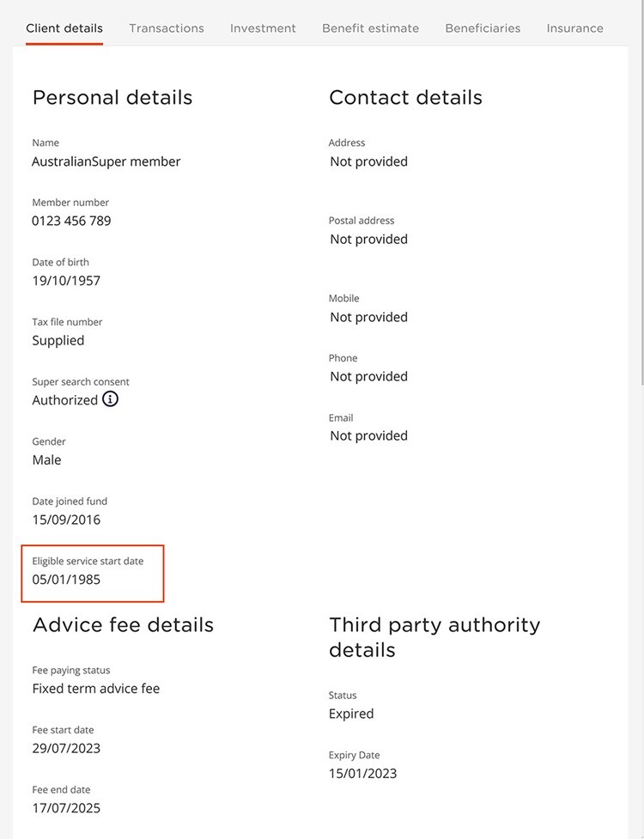Click the fee end date 17/07/2025
Screen dimensions: 644x839
click(x=66, y=808)
